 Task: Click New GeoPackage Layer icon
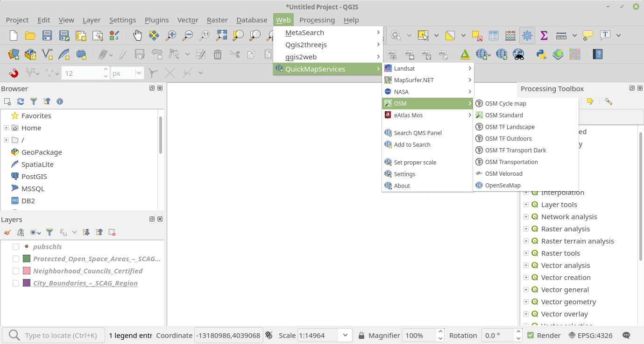[x=30, y=54]
